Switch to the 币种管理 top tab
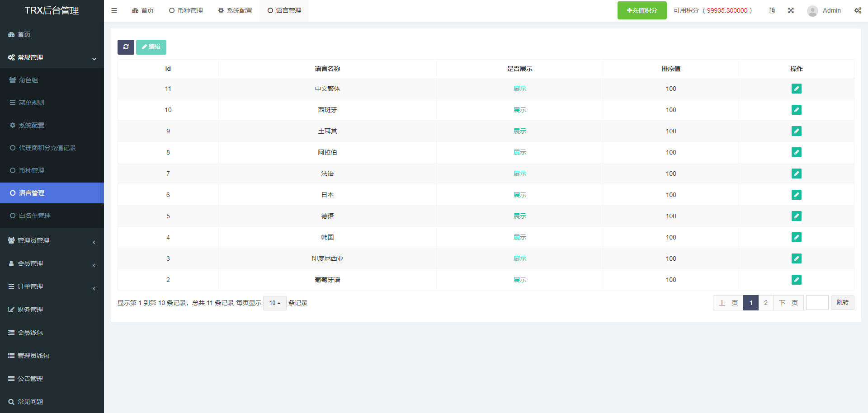 tap(186, 10)
